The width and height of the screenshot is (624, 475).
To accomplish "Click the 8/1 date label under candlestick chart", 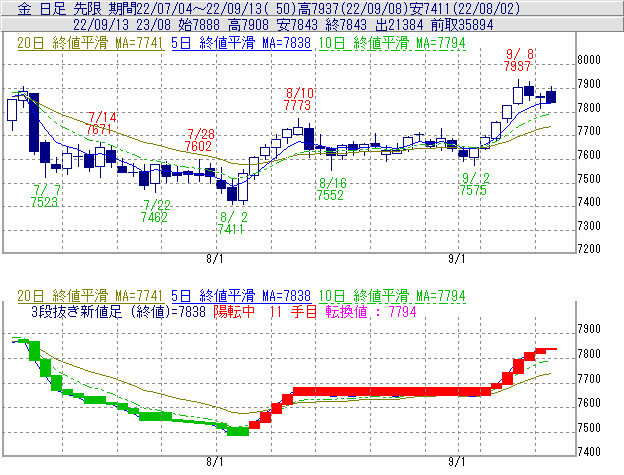I will coord(215,259).
